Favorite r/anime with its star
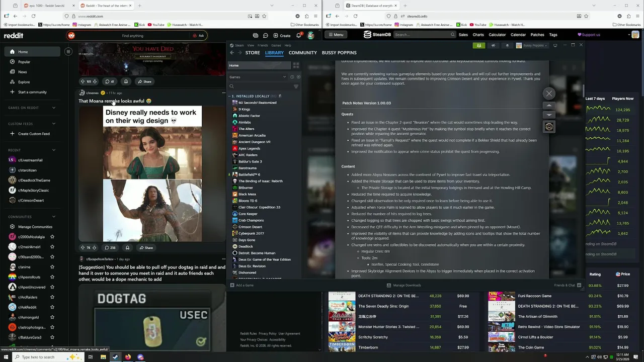Viewport: 644px width, 362px height. click(x=52, y=267)
